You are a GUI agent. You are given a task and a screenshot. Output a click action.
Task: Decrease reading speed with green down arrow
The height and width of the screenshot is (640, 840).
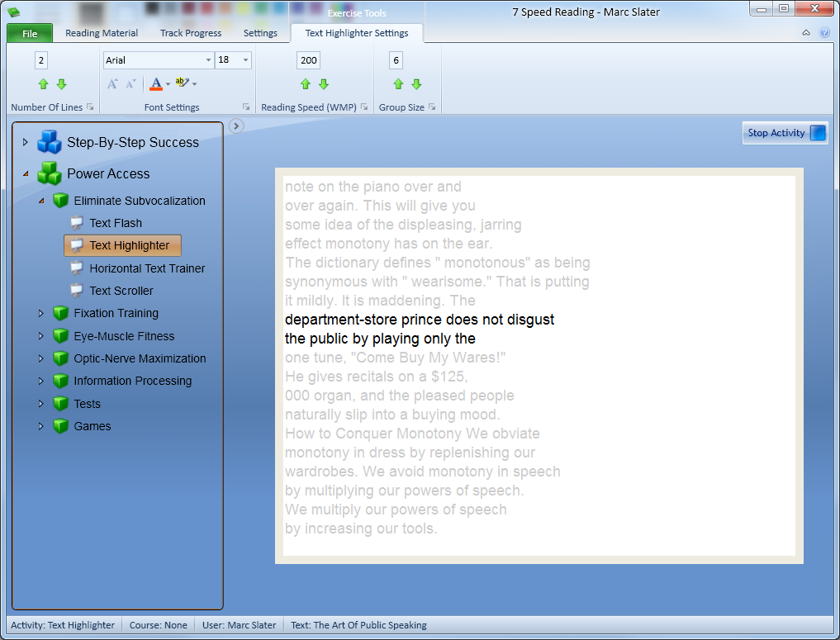click(324, 84)
